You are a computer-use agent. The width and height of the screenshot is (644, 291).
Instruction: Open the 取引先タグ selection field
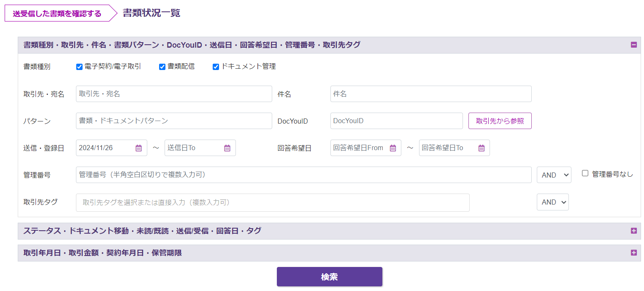[x=272, y=202]
